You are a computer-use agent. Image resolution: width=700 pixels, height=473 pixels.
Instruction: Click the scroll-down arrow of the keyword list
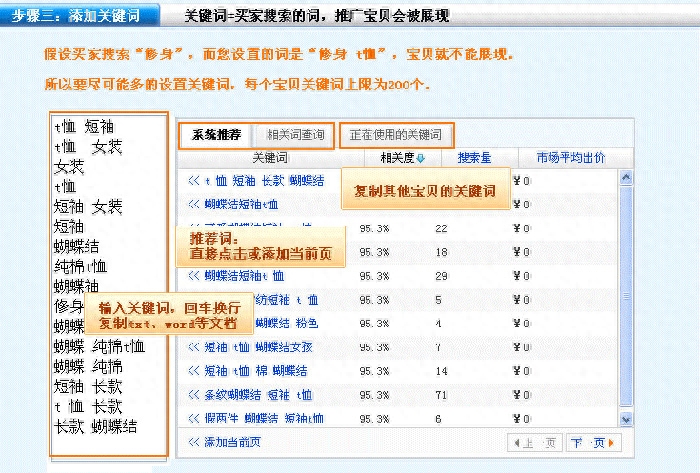tap(626, 419)
